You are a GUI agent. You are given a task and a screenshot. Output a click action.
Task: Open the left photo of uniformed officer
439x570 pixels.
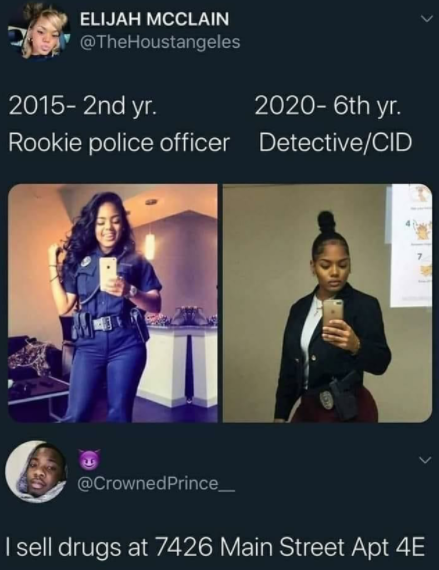point(113,303)
